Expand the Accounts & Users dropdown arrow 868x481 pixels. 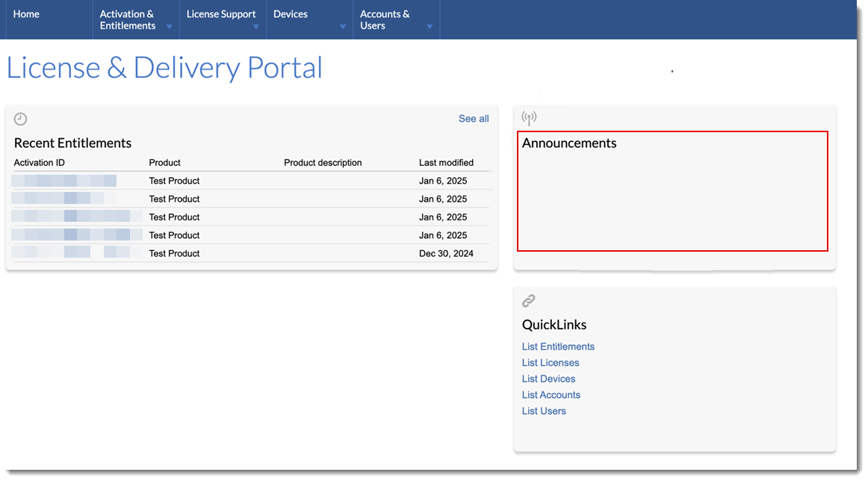pos(430,27)
